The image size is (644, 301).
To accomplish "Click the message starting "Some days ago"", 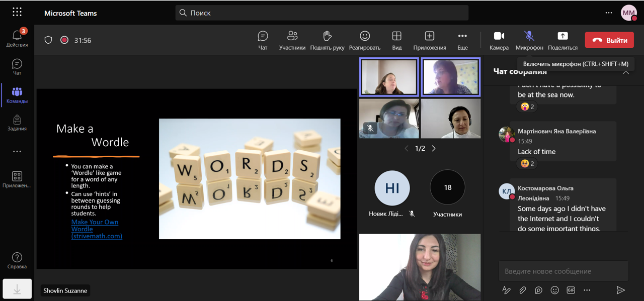I will (x=561, y=219).
